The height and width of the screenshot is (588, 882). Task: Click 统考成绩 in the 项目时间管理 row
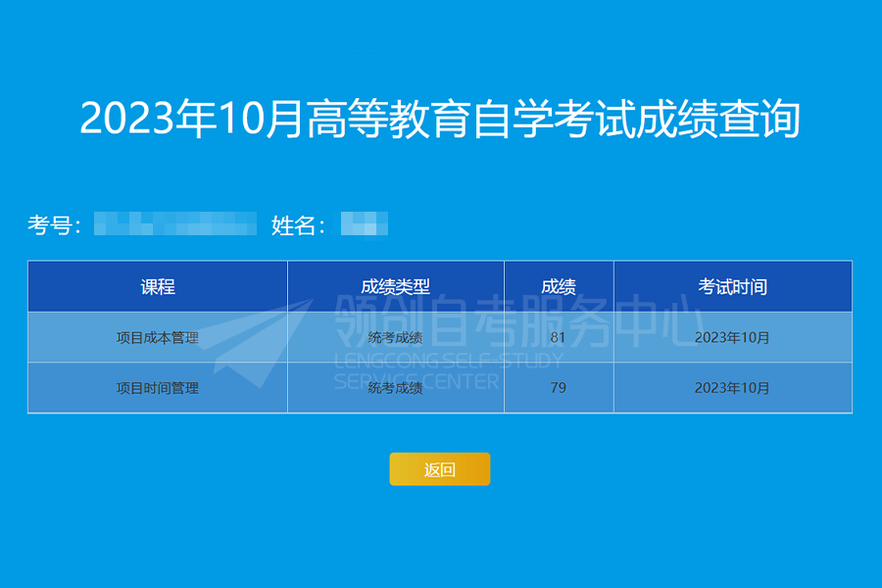pos(396,388)
